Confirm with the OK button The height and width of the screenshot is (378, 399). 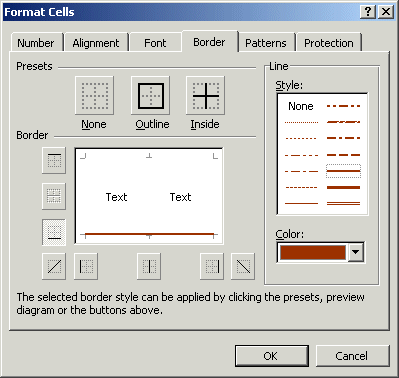(271, 356)
